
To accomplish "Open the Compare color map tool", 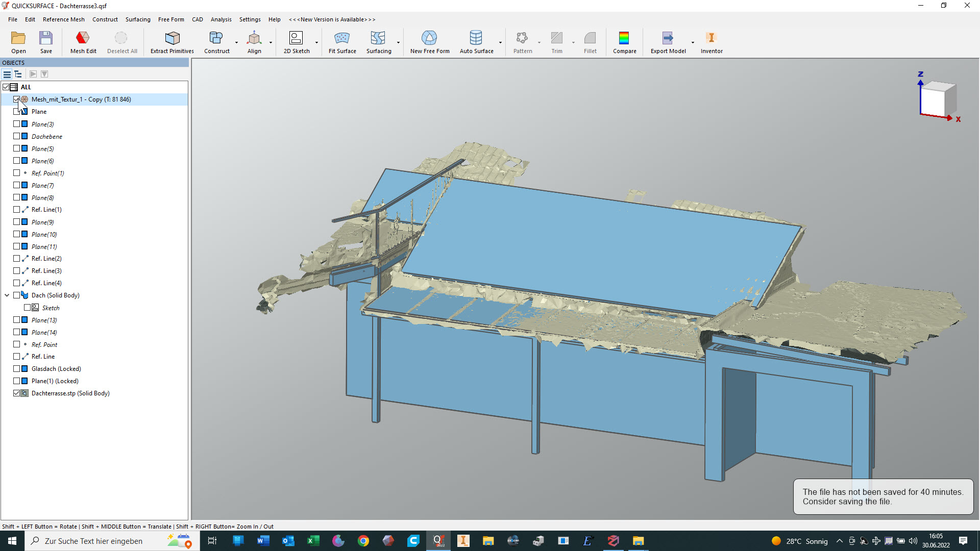I will click(x=624, y=42).
